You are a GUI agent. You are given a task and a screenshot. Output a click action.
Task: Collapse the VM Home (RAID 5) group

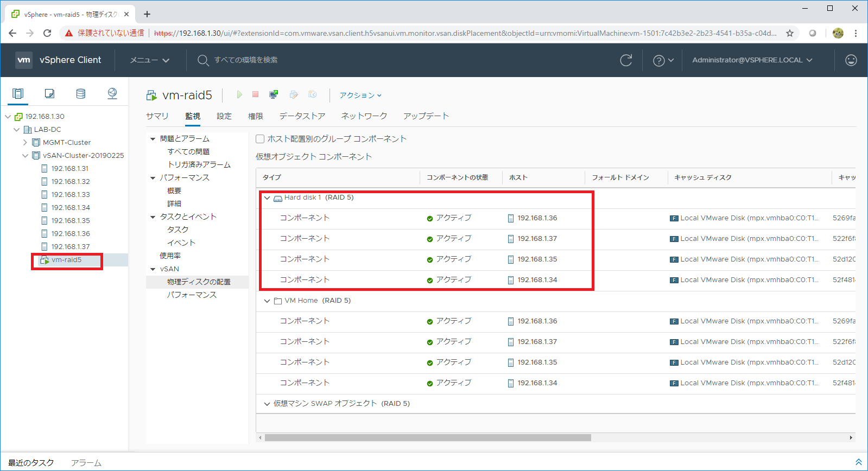coord(267,301)
